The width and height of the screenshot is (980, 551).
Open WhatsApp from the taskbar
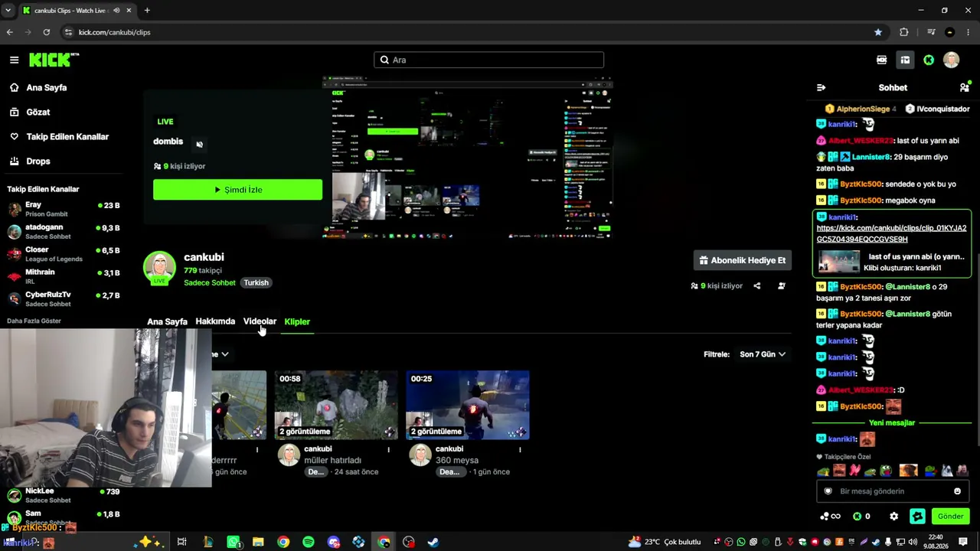234,542
